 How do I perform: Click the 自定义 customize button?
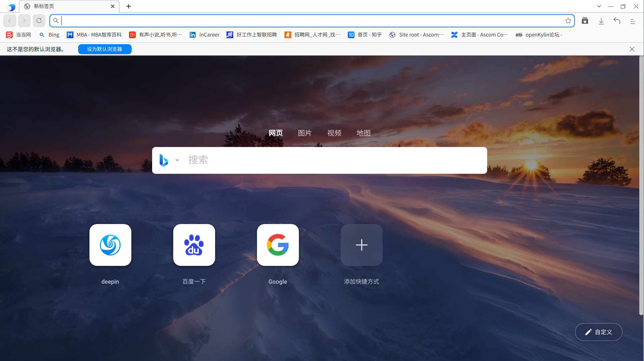[x=598, y=332]
